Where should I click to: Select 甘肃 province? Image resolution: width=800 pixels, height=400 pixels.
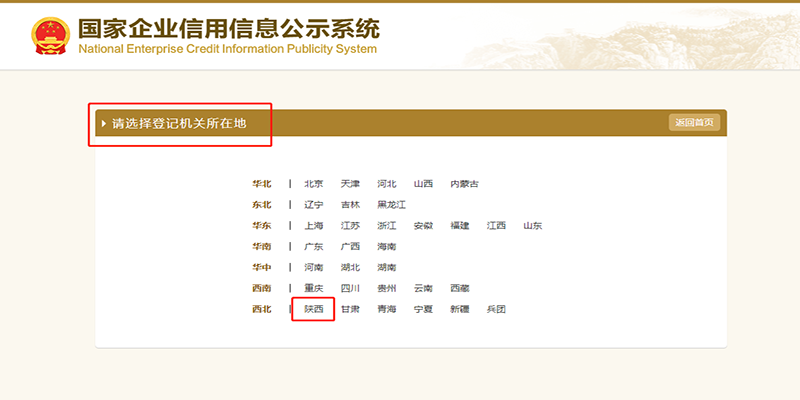[350, 309]
